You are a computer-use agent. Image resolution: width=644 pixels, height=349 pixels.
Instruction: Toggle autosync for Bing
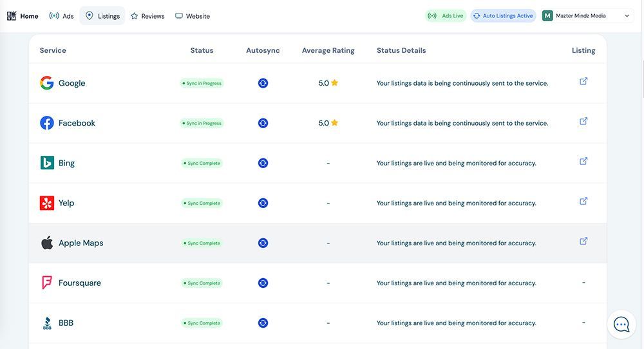tap(263, 163)
